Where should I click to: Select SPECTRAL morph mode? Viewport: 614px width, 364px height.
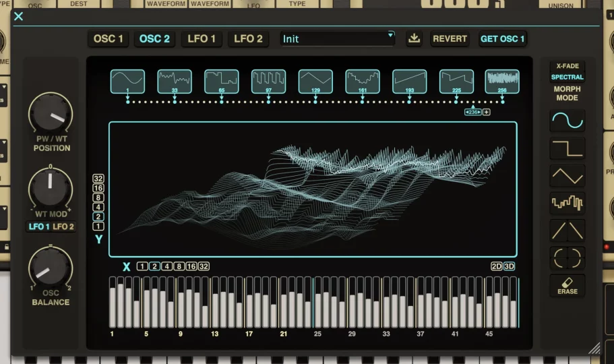pos(567,78)
